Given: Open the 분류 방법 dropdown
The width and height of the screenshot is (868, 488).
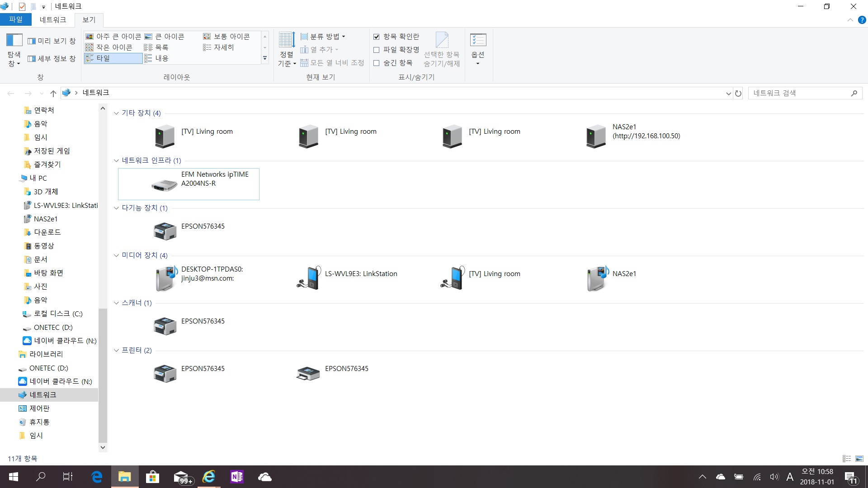Looking at the screenshot, I should pyautogui.click(x=323, y=37).
